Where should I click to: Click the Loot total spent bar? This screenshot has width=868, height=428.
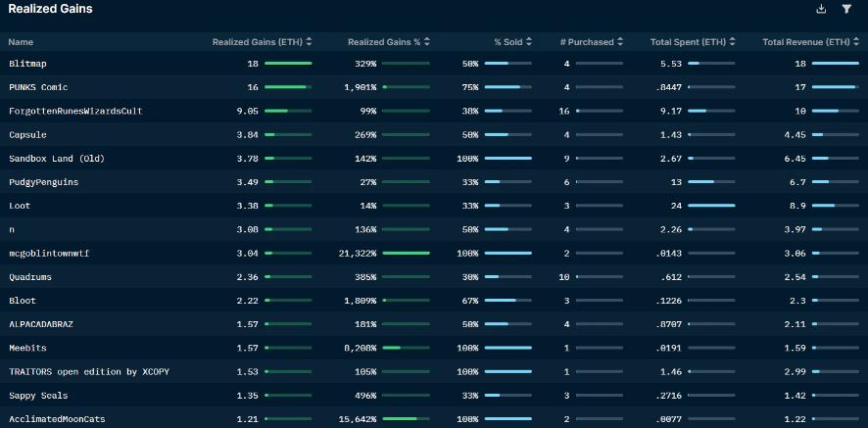pos(711,206)
